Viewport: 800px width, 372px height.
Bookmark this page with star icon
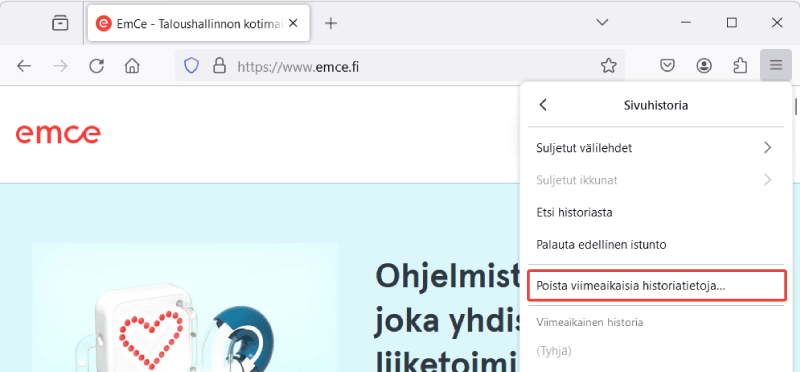tap(608, 65)
